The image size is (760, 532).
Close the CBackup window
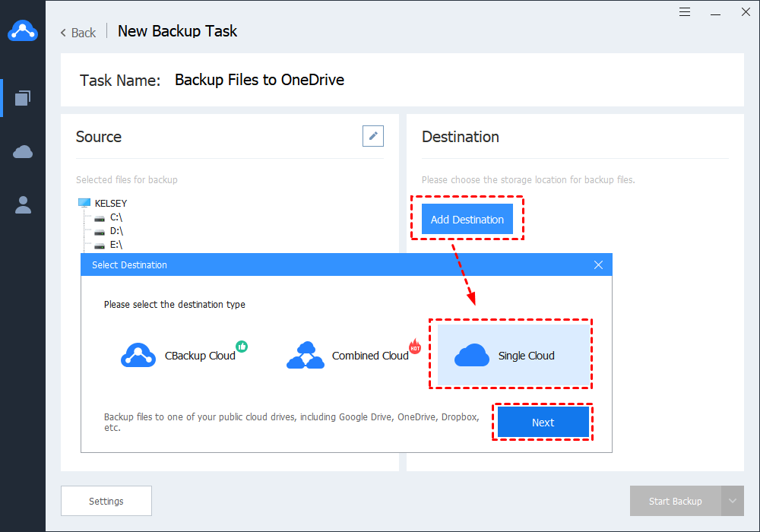point(746,12)
